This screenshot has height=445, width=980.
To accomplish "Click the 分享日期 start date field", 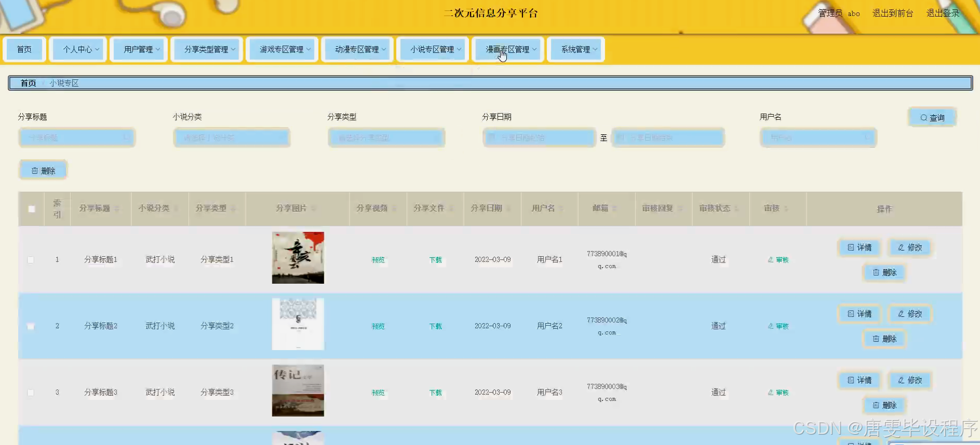I will [539, 137].
